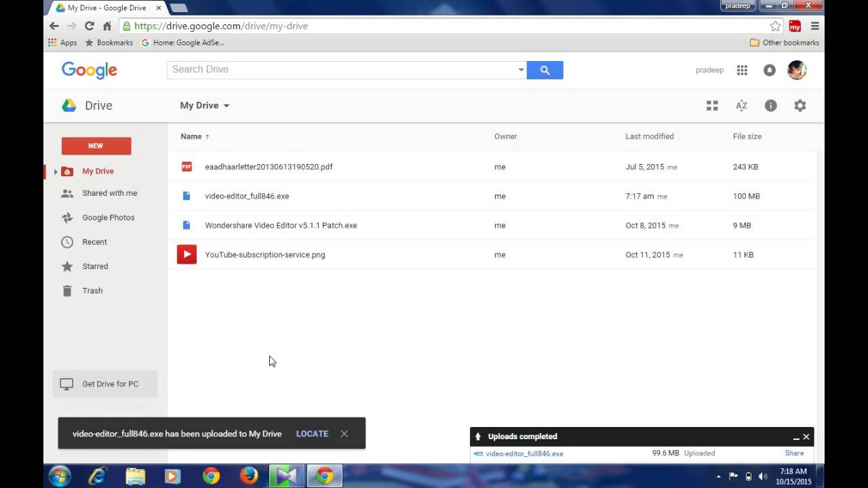
Task: Click the Last modified column header
Action: coord(650,136)
